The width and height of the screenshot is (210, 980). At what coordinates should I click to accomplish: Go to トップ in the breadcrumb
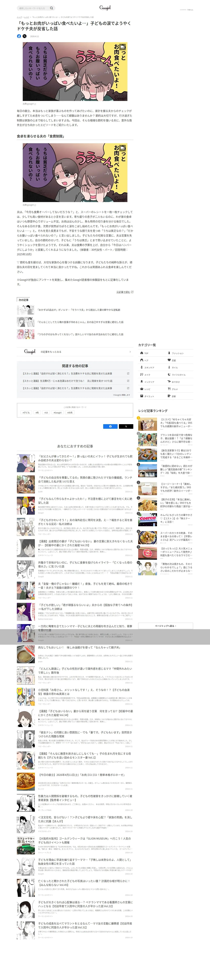coord(19,17)
